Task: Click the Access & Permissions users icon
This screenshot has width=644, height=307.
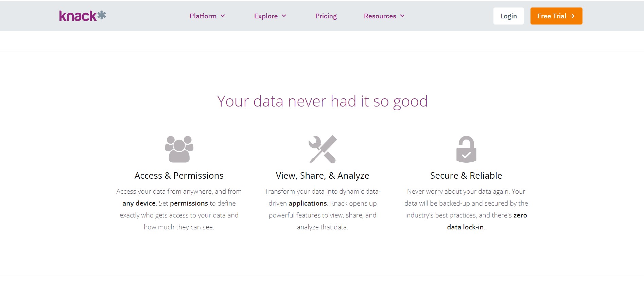Action: [179, 149]
